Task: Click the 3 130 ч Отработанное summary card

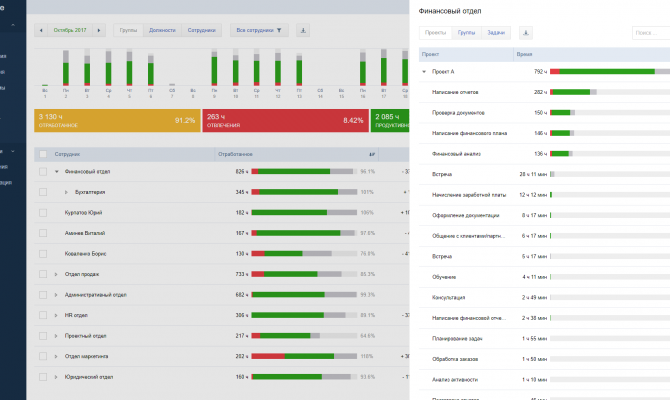Action: tap(117, 121)
